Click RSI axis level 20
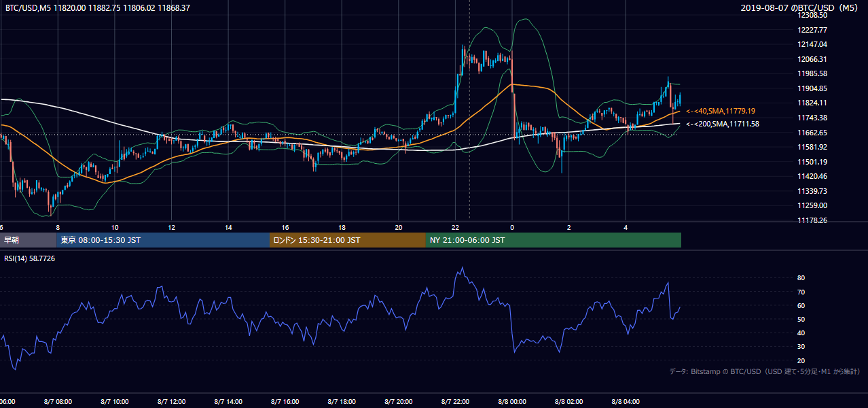 (801, 360)
